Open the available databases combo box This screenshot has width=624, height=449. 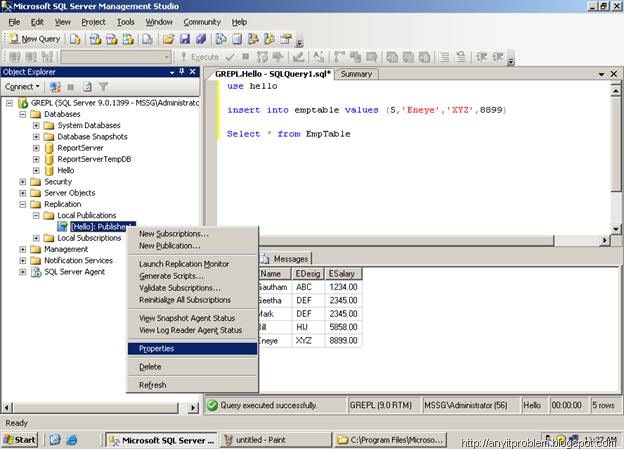(116, 57)
